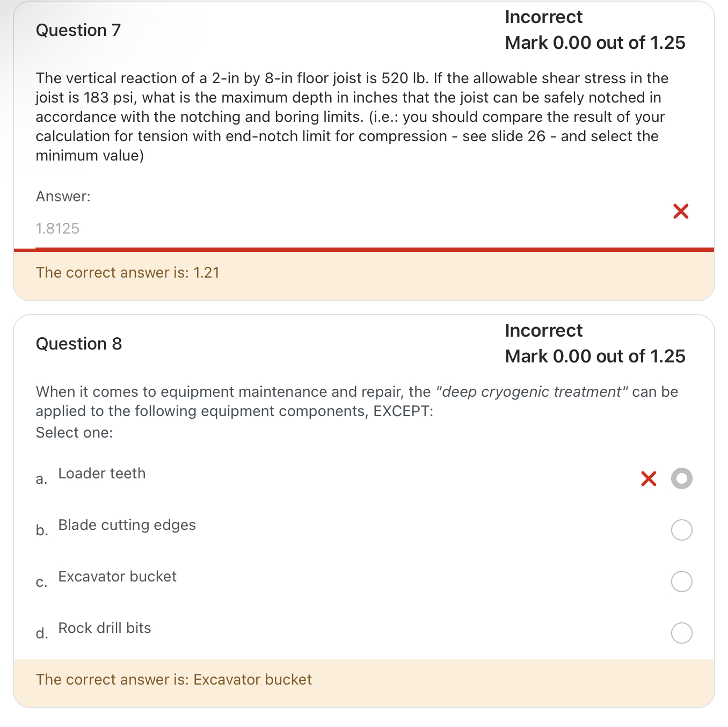The width and height of the screenshot is (728, 727).
Task: Select the radio button for Loader teeth
Action: click(681, 477)
